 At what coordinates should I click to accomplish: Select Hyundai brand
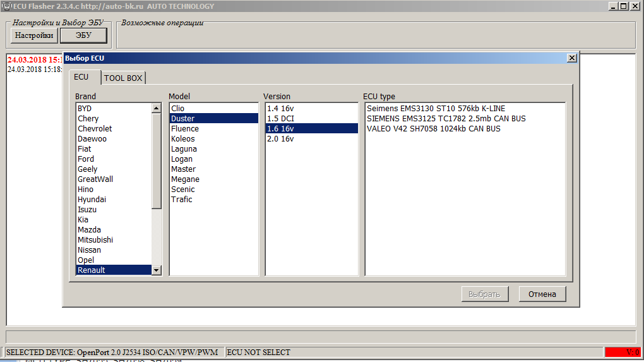coord(114,199)
